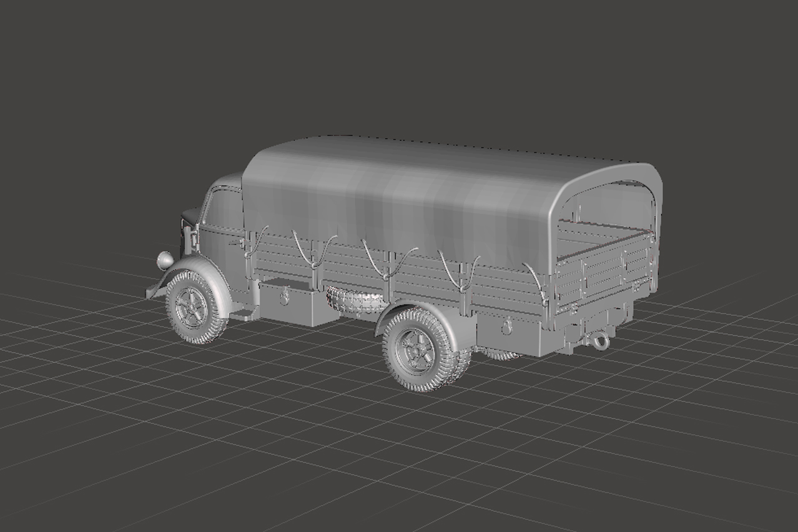
Task: Select the tow hook ring at rear
Action: pyautogui.click(x=598, y=342)
